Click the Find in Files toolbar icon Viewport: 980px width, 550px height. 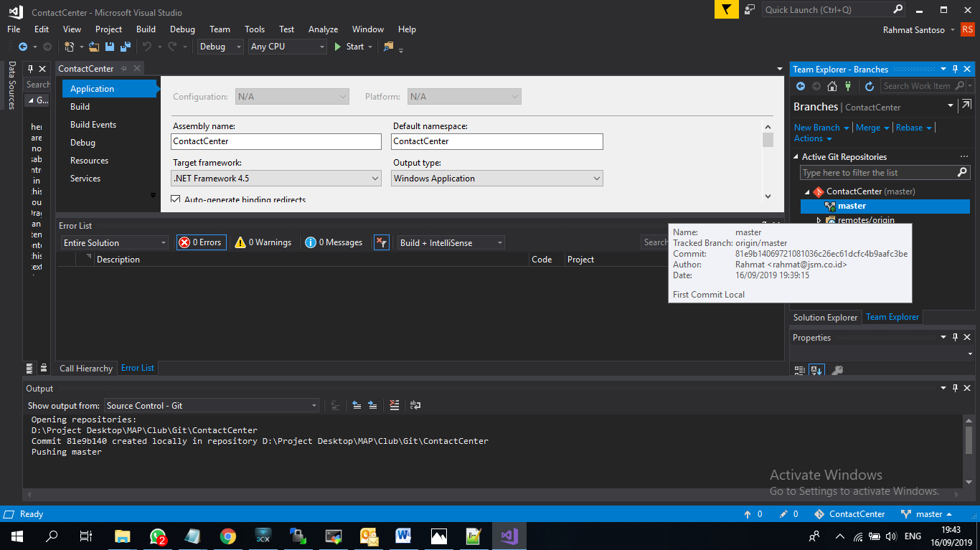[x=389, y=47]
